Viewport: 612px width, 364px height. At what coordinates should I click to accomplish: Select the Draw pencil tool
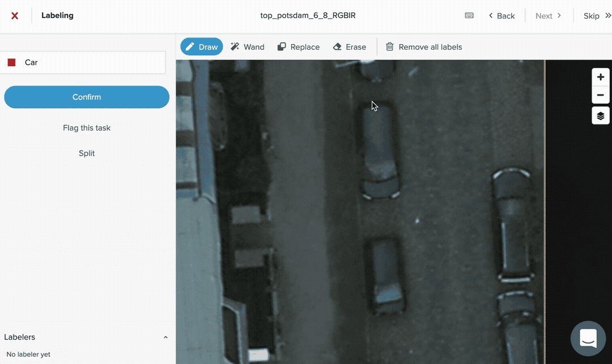tap(202, 47)
